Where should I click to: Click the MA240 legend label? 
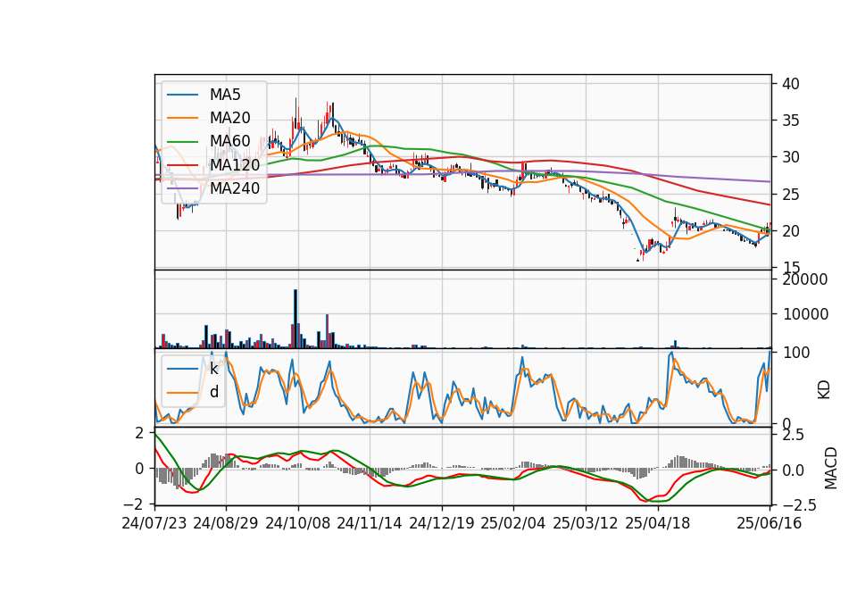point(235,188)
